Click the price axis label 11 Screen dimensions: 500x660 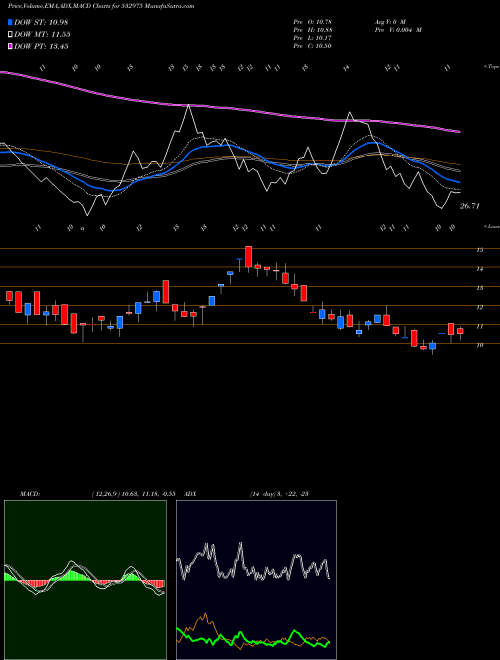[x=479, y=326]
